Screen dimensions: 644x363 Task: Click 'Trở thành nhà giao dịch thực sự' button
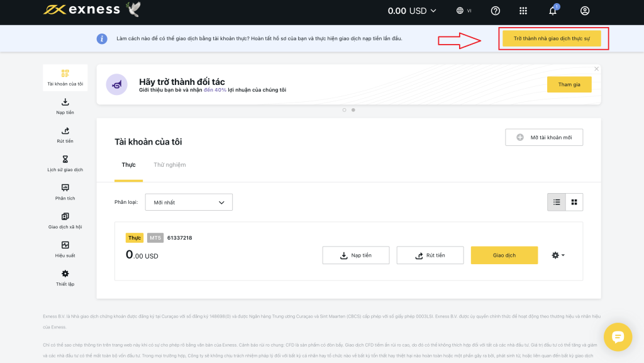pyautogui.click(x=552, y=38)
